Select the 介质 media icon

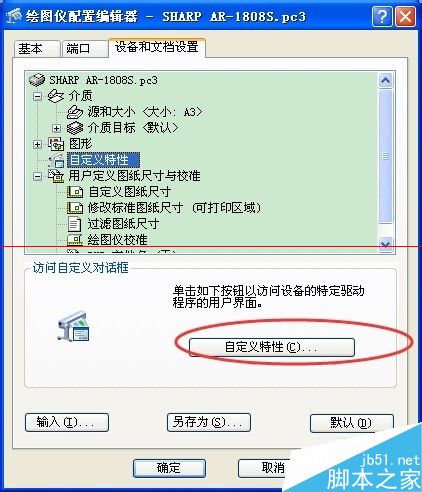56,96
